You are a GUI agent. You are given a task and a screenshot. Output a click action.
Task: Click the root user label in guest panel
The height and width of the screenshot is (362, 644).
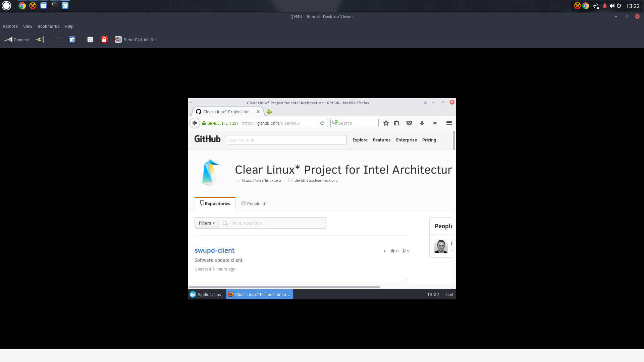point(449,295)
